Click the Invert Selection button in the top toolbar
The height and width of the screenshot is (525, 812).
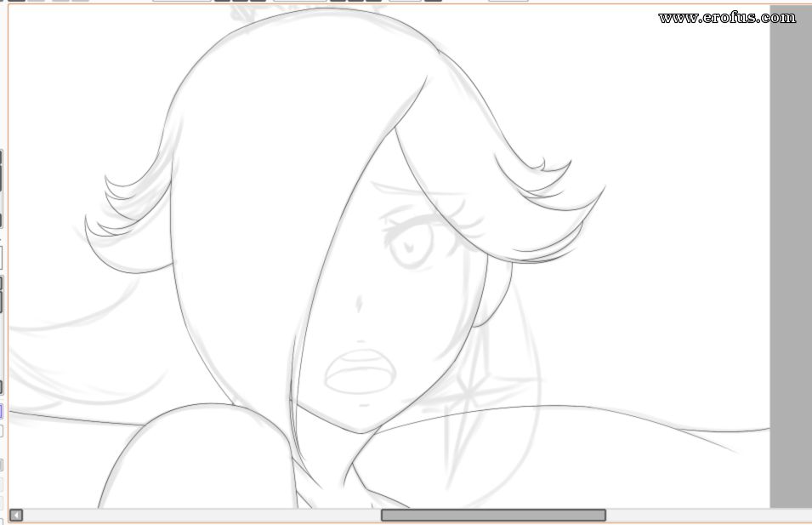coord(81,0)
